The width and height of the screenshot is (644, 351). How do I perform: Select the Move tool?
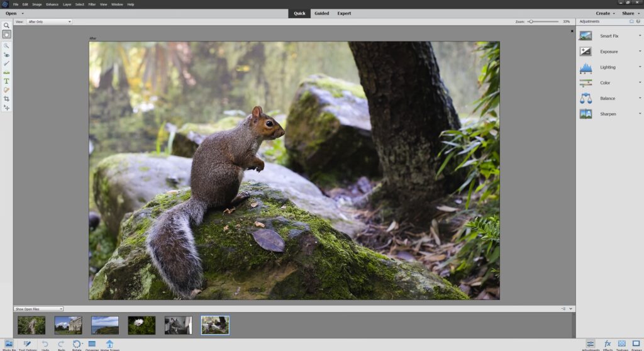click(6, 108)
